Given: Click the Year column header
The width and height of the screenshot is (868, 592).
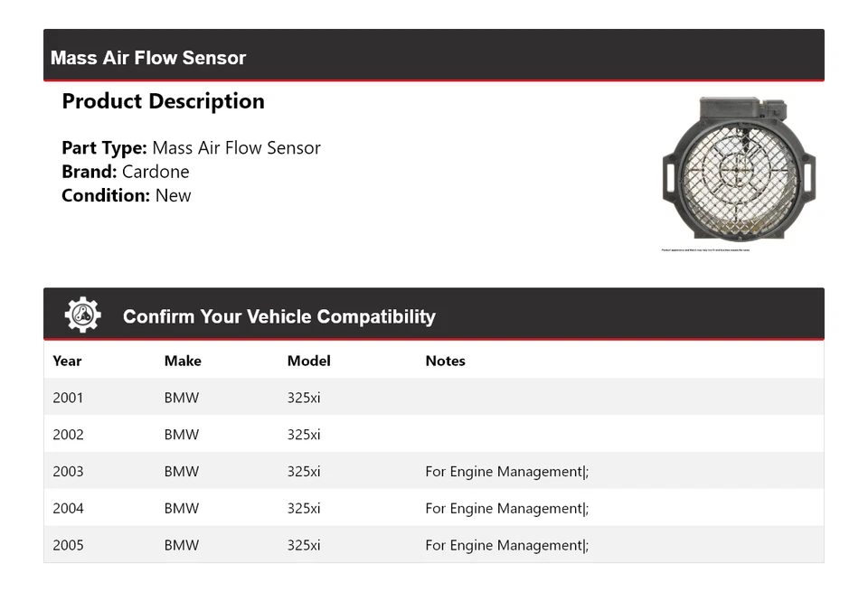Looking at the screenshot, I should (67, 361).
